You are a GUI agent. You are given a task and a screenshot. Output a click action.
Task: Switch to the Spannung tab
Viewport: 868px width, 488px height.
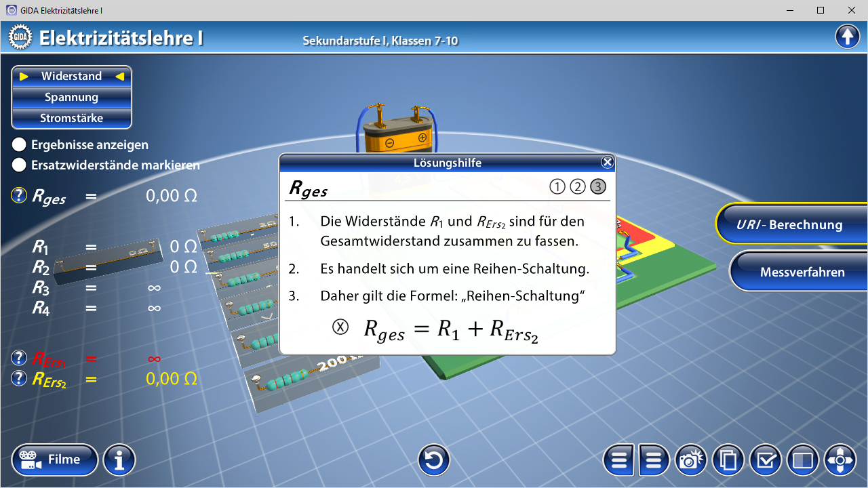71,97
